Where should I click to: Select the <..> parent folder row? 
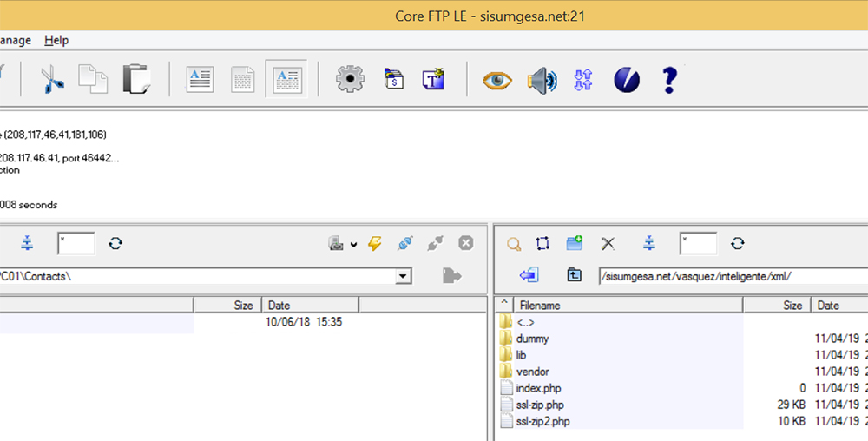click(x=525, y=323)
